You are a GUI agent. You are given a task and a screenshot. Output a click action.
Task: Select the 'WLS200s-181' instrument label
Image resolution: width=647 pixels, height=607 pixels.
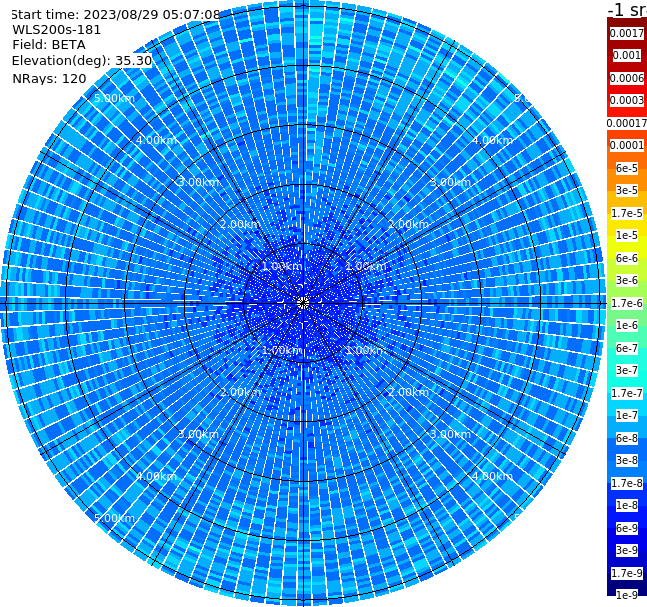[x=57, y=30]
